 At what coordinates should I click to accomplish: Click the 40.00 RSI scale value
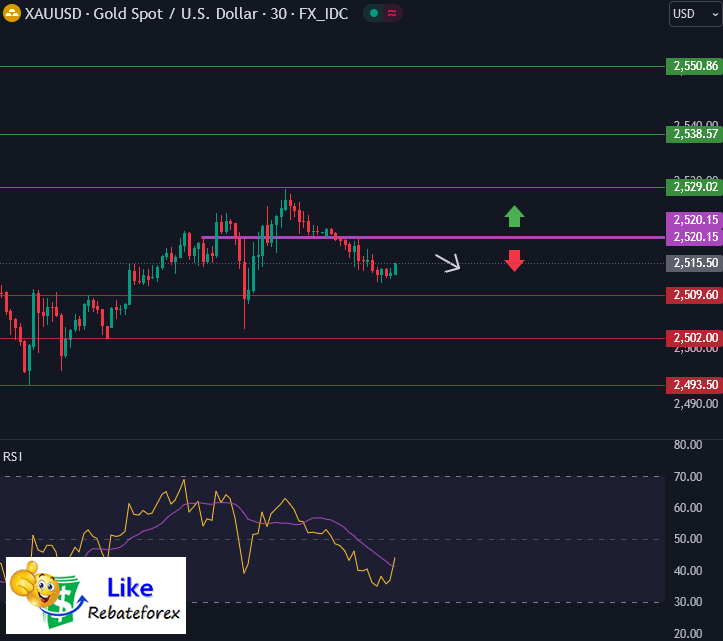(x=688, y=571)
